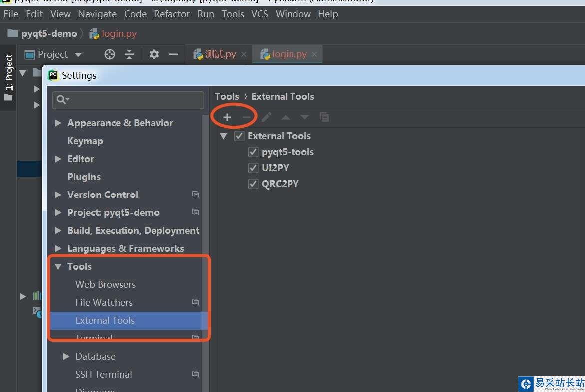Image resolution: width=585 pixels, height=392 pixels.
Task: Click project-level icon beside SSH Terminal
Action: click(195, 374)
